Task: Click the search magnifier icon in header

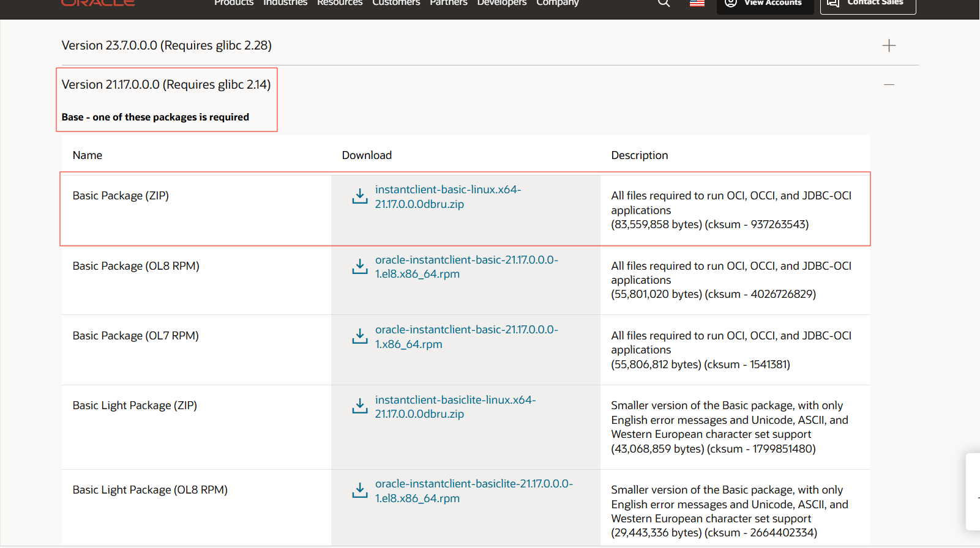Action: point(664,3)
